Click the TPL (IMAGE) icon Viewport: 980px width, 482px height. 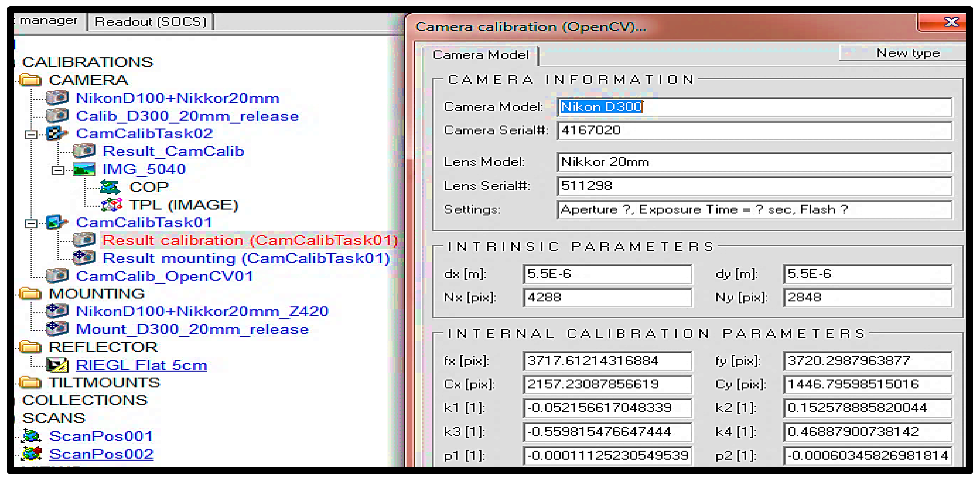[111, 205]
